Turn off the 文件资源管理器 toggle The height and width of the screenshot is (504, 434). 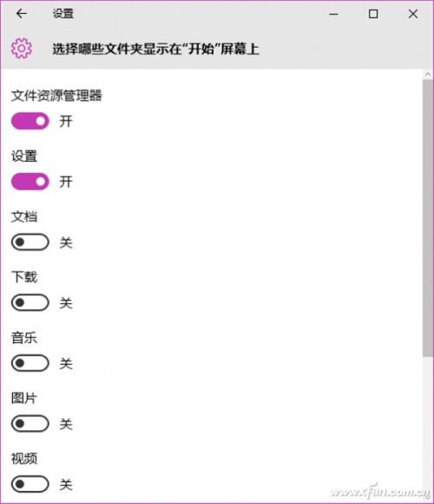[x=30, y=121]
